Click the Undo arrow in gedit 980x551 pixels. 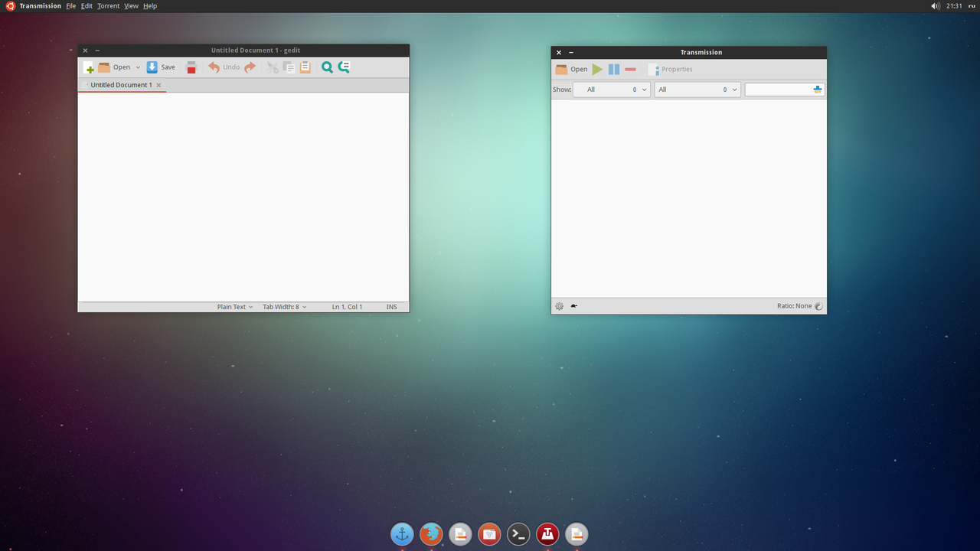(214, 67)
